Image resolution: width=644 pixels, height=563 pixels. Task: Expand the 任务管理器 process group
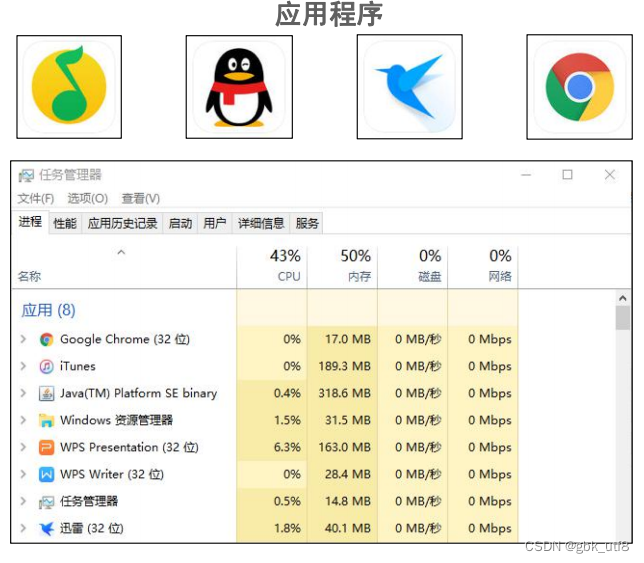click(x=23, y=501)
